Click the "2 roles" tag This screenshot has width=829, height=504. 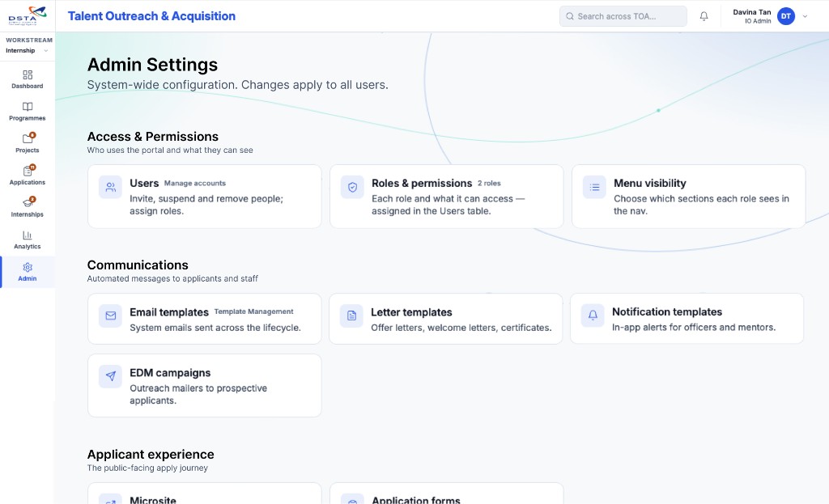(489, 184)
